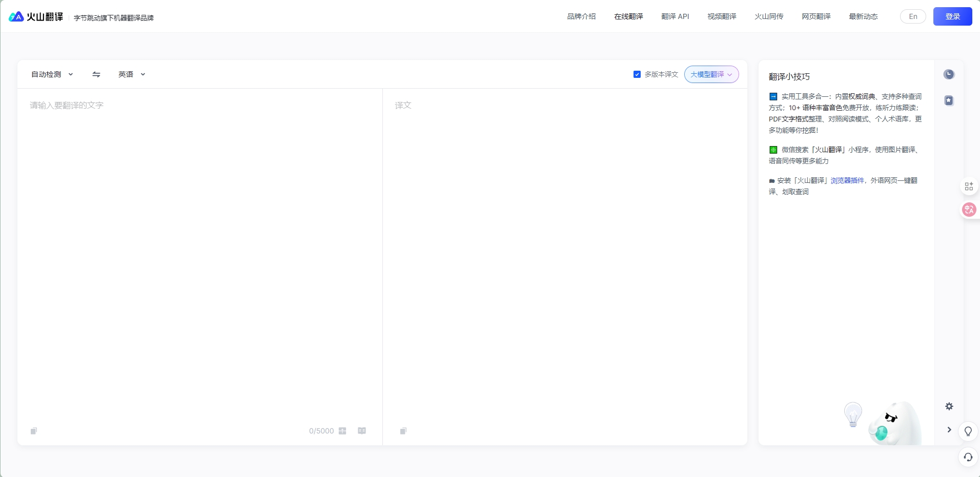Expand the 大模型翻译 model dropdown

coord(711,74)
